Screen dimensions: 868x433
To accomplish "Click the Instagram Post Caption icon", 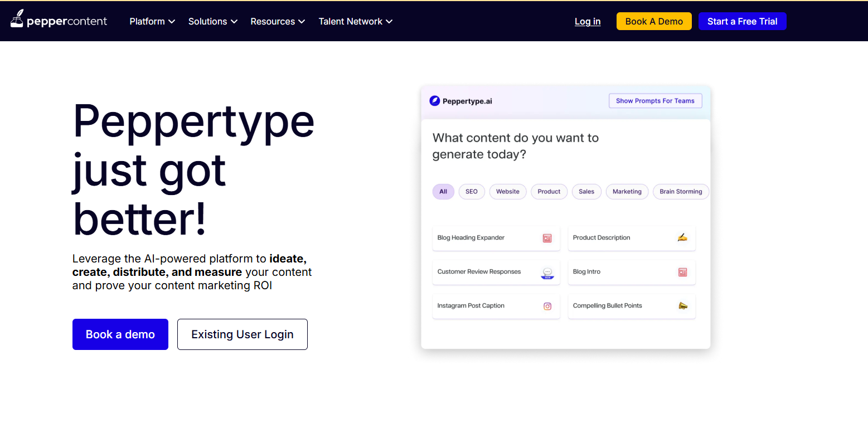I will click(547, 306).
